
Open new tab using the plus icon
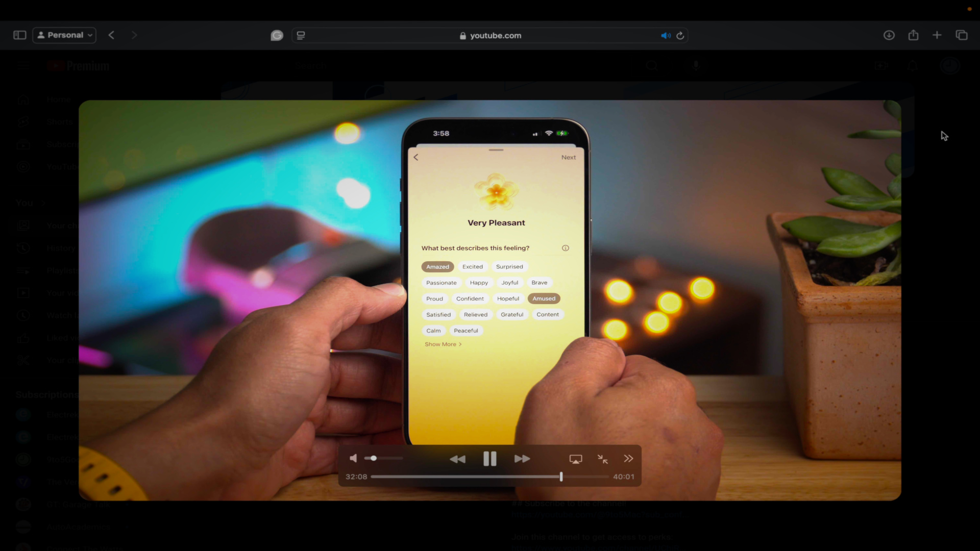937,35
